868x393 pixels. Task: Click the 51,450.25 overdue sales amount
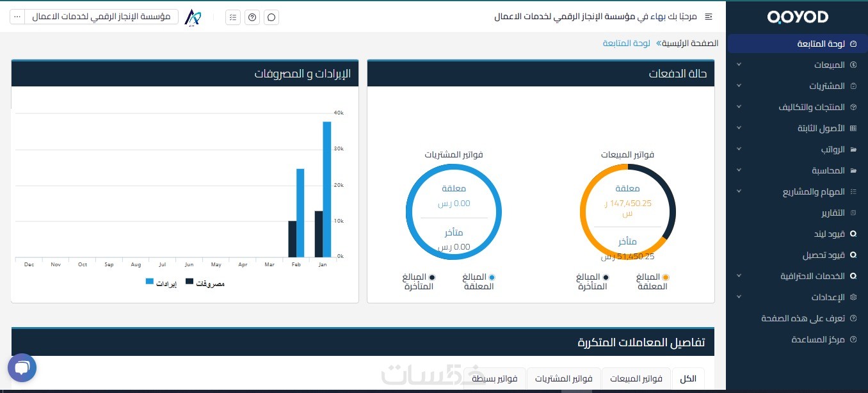click(628, 256)
